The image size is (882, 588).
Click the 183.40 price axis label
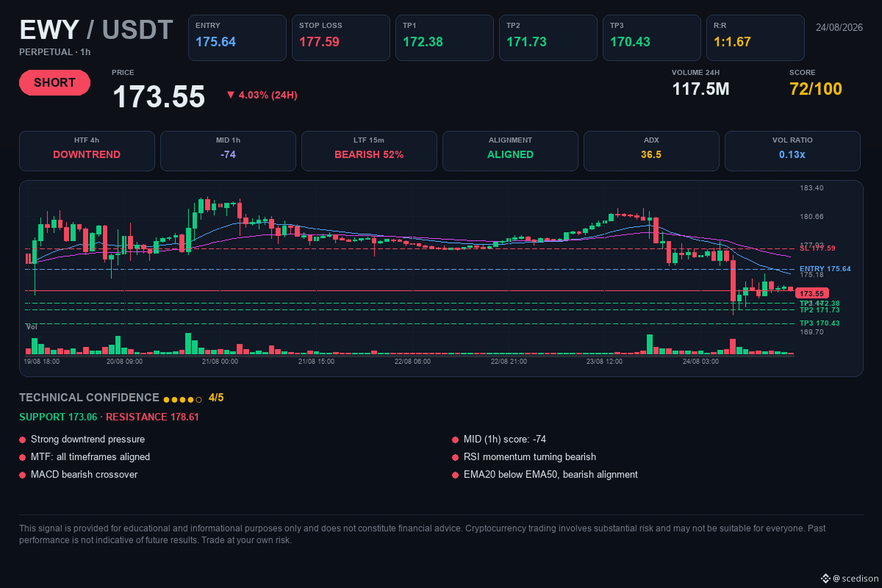tap(811, 188)
